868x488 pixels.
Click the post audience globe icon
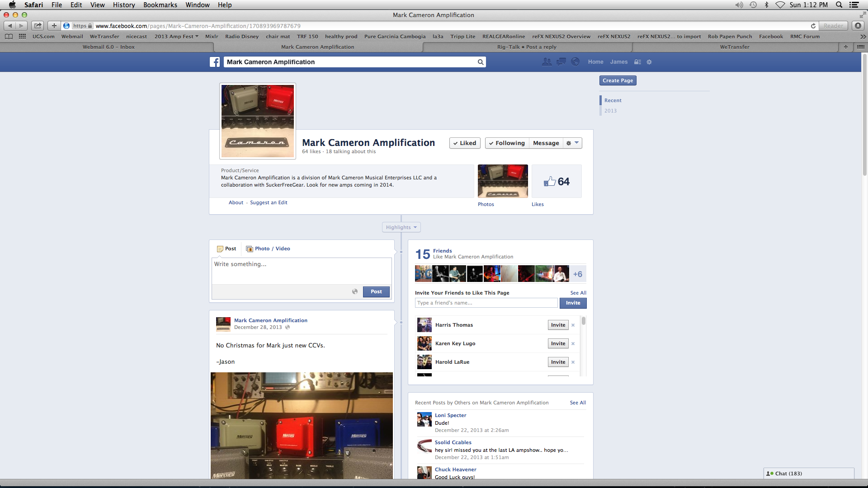pos(355,291)
